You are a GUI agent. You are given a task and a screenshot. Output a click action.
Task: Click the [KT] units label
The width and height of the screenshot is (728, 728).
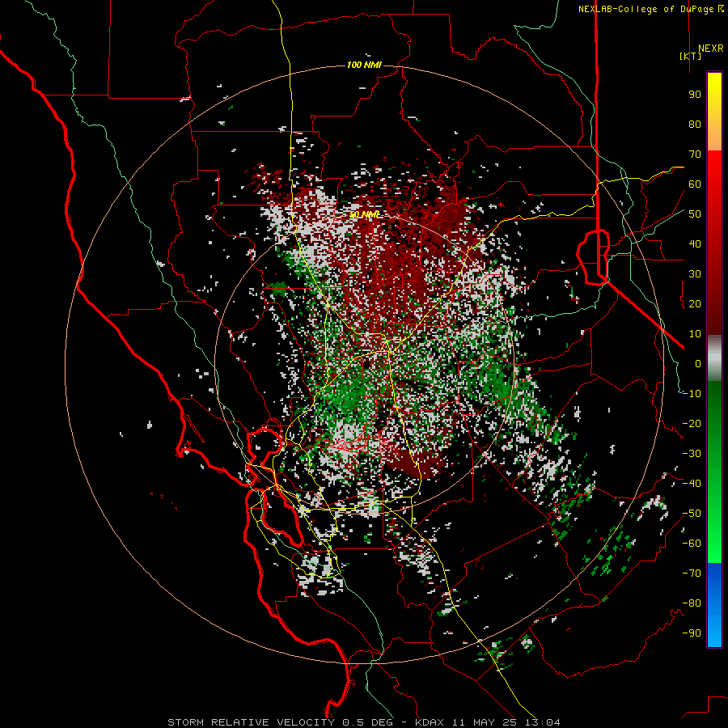tap(691, 56)
